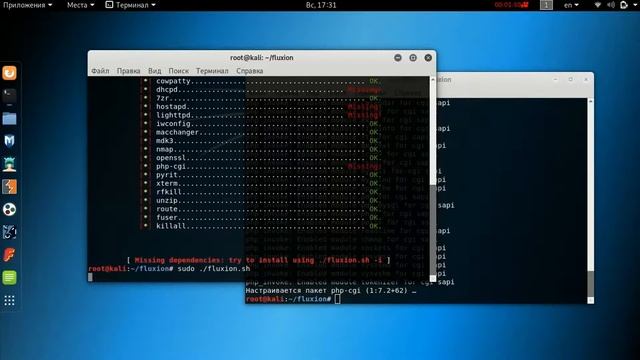Screen dimensions: 640x360
Task: Open the Вид menu
Action: click(154, 71)
